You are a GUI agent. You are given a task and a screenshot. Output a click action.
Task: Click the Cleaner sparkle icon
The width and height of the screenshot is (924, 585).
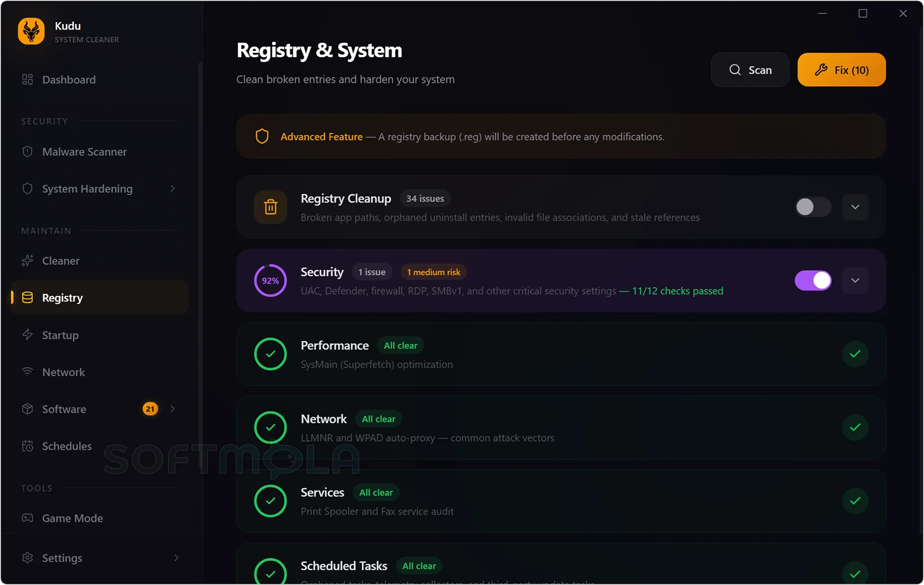coord(27,261)
